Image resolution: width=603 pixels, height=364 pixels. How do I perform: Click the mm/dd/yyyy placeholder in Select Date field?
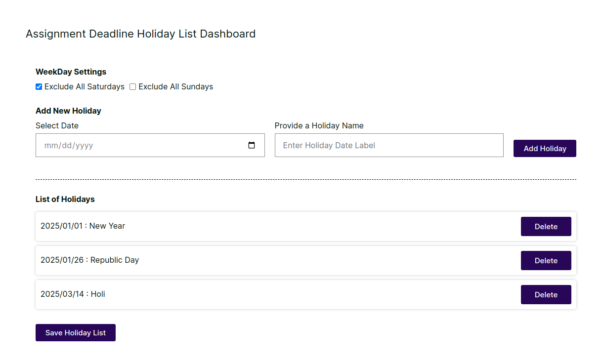click(x=69, y=146)
